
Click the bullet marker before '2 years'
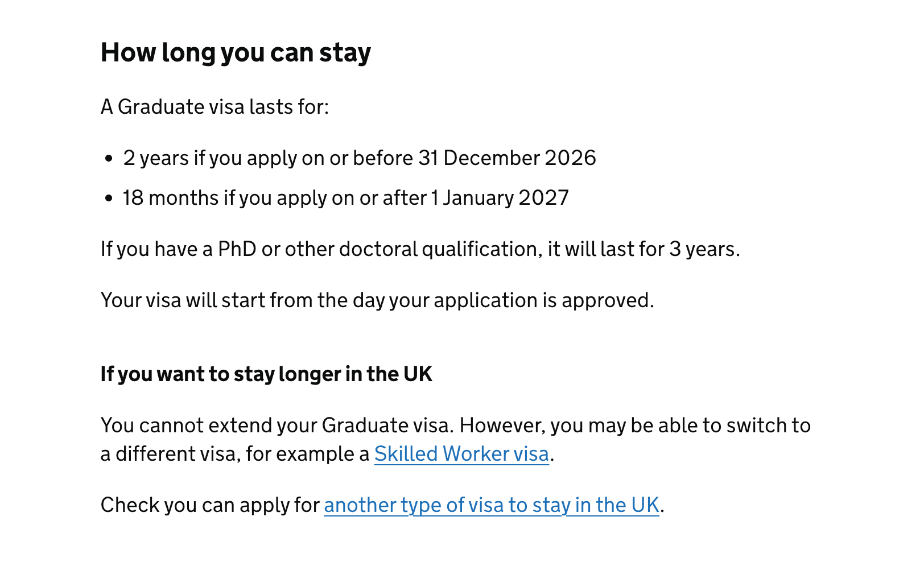[x=110, y=159]
